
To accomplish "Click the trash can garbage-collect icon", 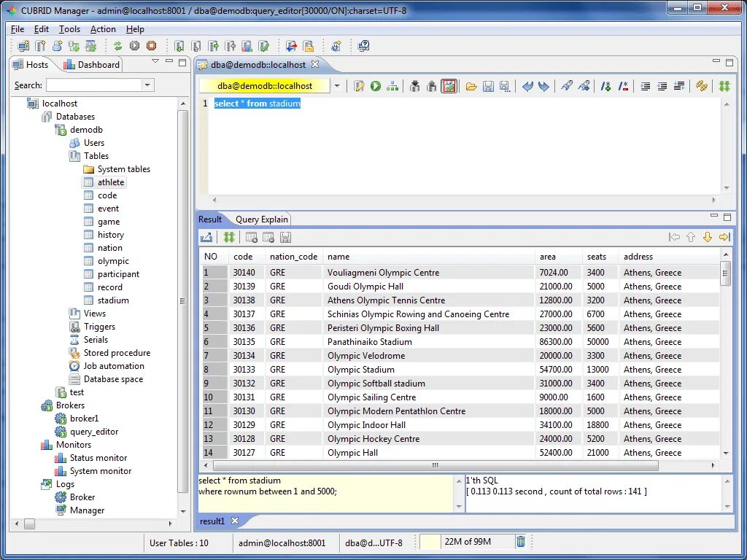I will [521, 542].
